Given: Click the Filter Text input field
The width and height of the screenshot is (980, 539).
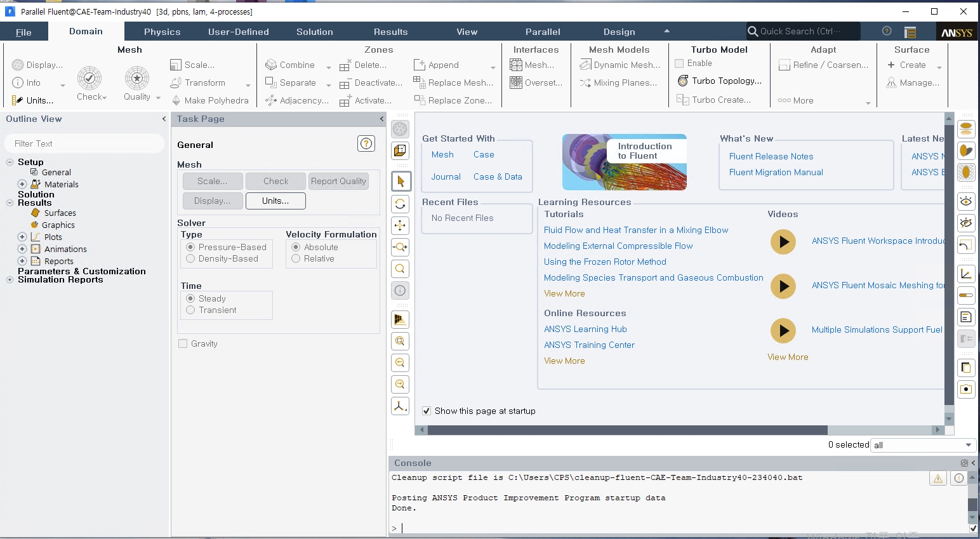Looking at the screenshot, I should [84, 143].
